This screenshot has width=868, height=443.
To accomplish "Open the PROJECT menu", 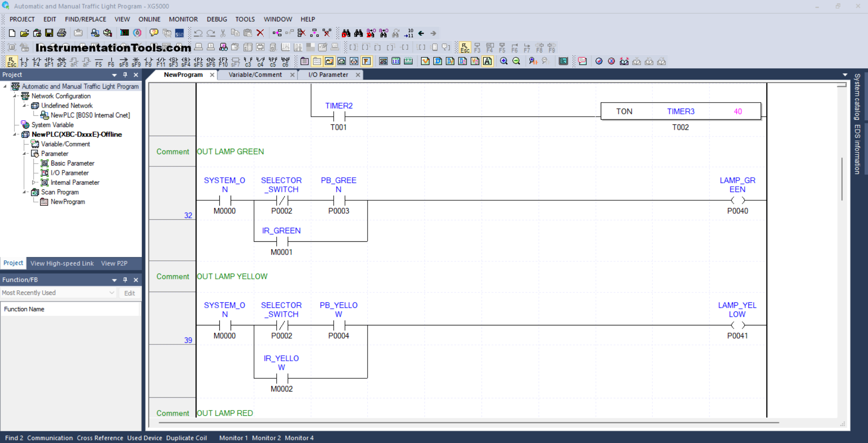I will pyautogui.click(x=22, y=19).
